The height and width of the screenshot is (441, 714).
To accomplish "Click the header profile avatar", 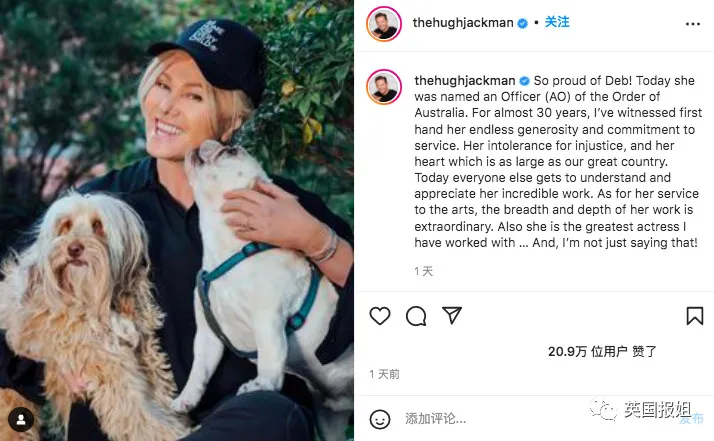I will coord(384,24).
